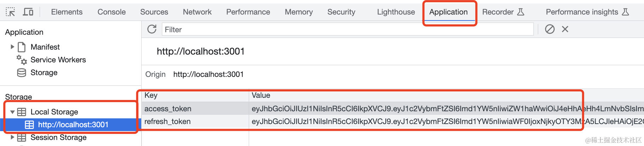This screenshot has height=146, width=644.
Task: Select http://localhost:3001 under Local Storage
Action: pyautogui.click(x=73, y=125)
